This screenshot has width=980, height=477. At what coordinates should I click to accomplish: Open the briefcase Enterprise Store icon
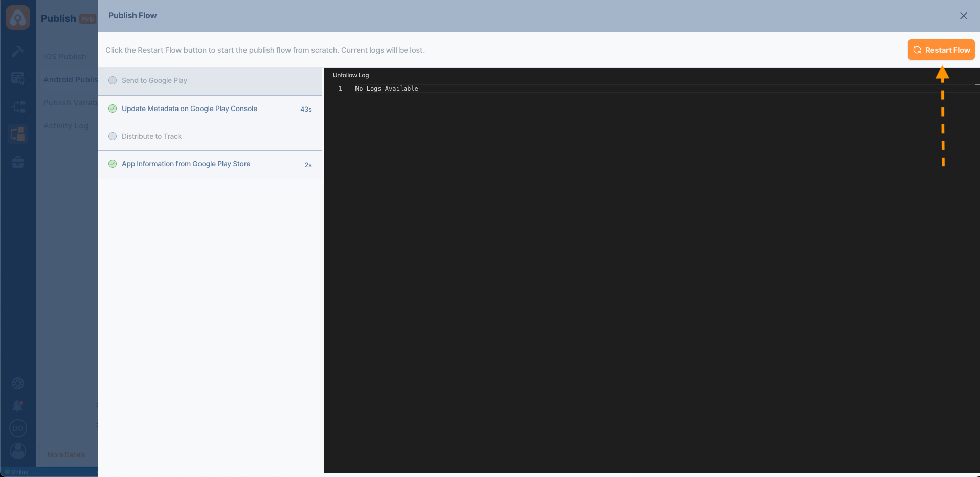pos(18,162)
